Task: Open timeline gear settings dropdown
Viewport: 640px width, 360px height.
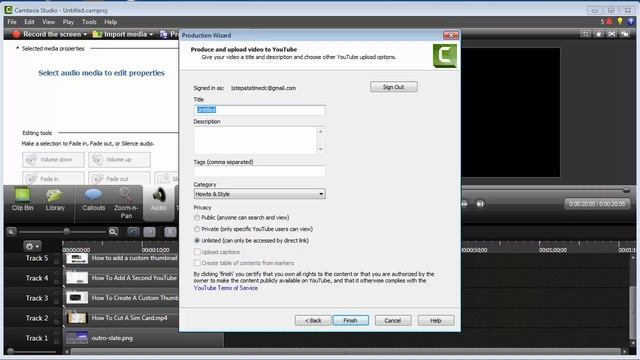Action: pos(32,246)
